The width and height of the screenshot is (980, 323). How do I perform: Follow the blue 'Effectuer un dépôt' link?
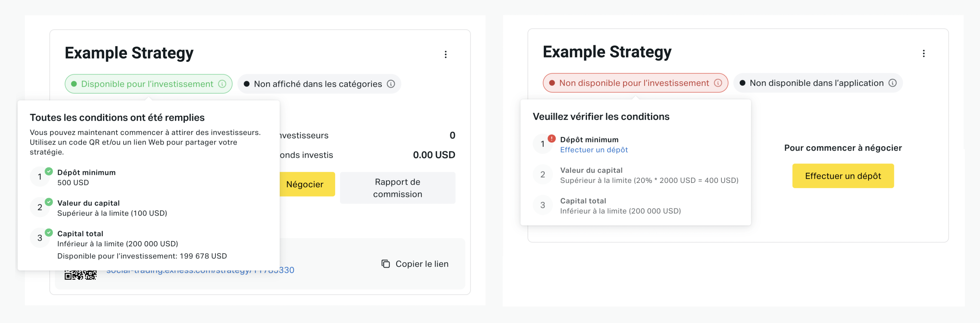(594, 150)
